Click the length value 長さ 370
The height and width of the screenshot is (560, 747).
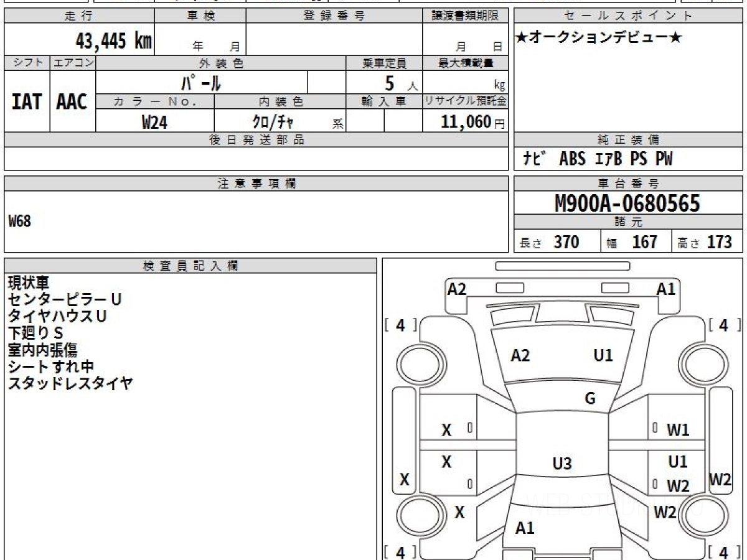coord(550,241)
